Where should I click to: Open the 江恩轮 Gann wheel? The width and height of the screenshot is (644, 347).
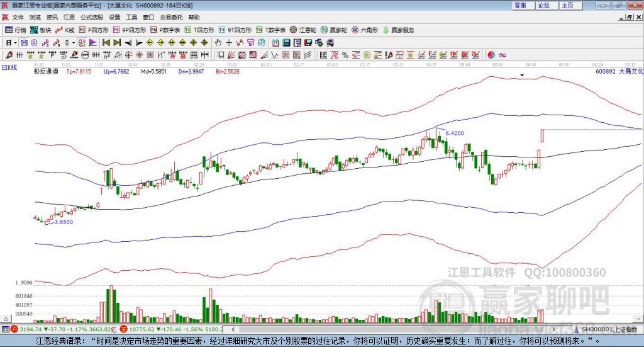[303, 30]
